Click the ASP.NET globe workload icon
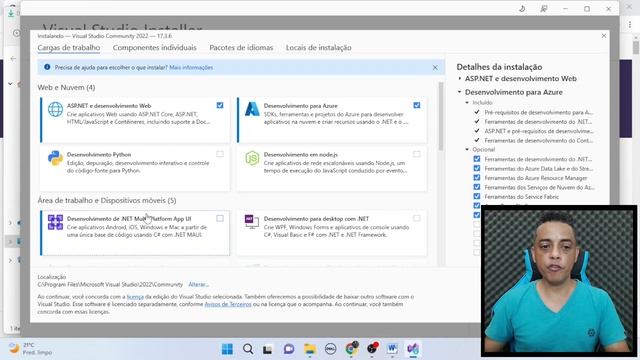The width and height of the screenshot is (640, 360). [55, 109]
